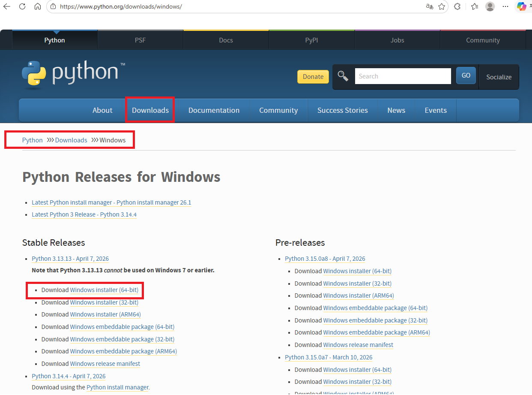This screenshot has height=395, width=532.
Task: Download 3.15.0a8 Windows installer (ARM64)
Action: [x=359, y=295]
